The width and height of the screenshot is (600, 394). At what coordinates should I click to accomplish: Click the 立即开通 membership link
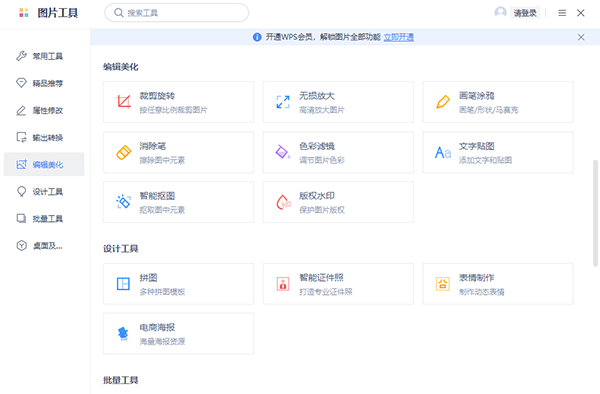click(399, 37)
